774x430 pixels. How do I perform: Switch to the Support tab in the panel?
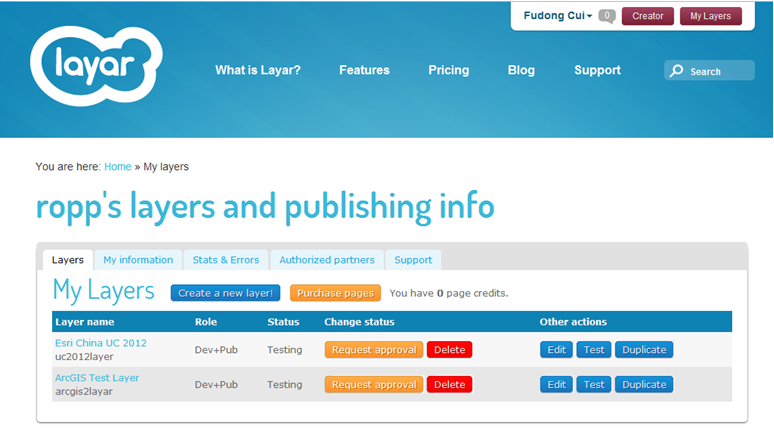coord(413,260)
